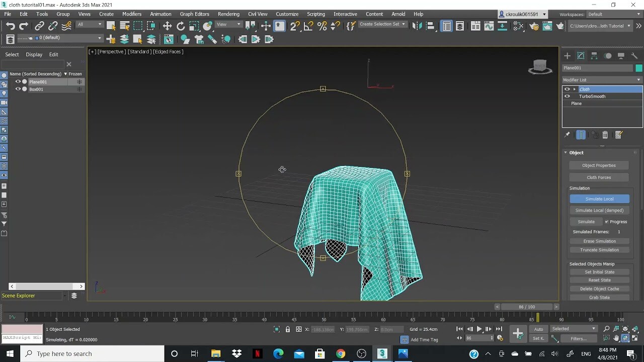This screenshot has width=644, height=362.
Task: Click the Pin Stack icon below the modifier list
Action: [x=567, y=134]
